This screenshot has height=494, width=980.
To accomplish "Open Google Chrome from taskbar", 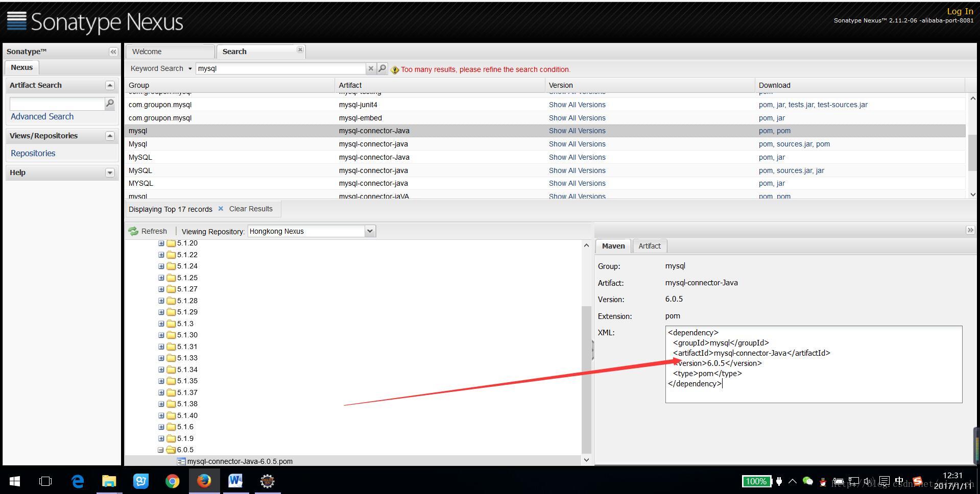I will tap(173, 481).
